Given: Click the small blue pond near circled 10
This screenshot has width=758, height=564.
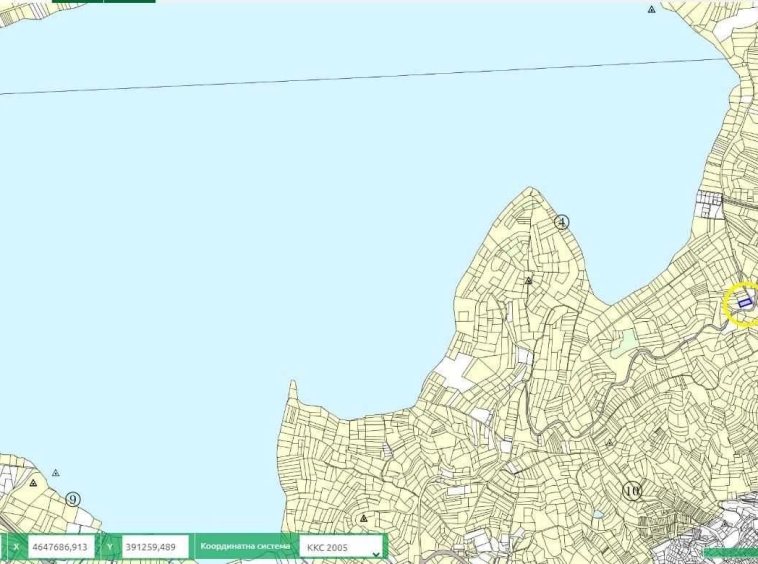Looking at the screenshot, I should click(597, 516).
